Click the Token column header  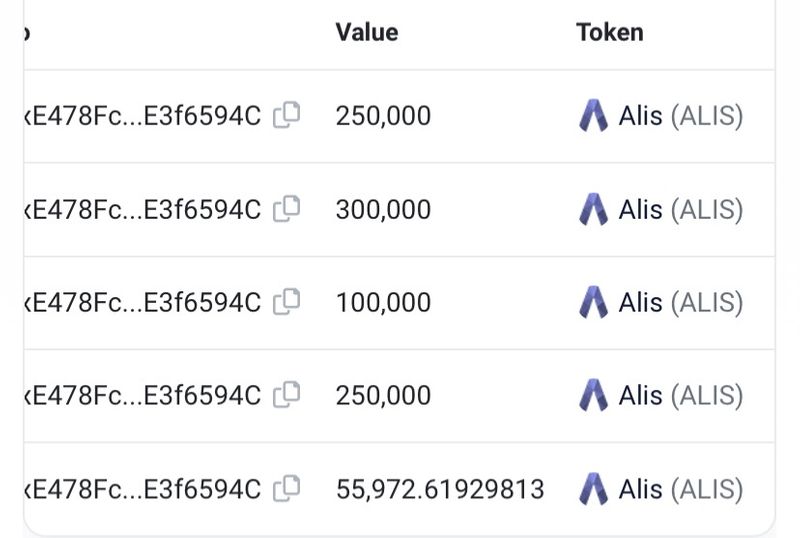[x=609, y=32]
